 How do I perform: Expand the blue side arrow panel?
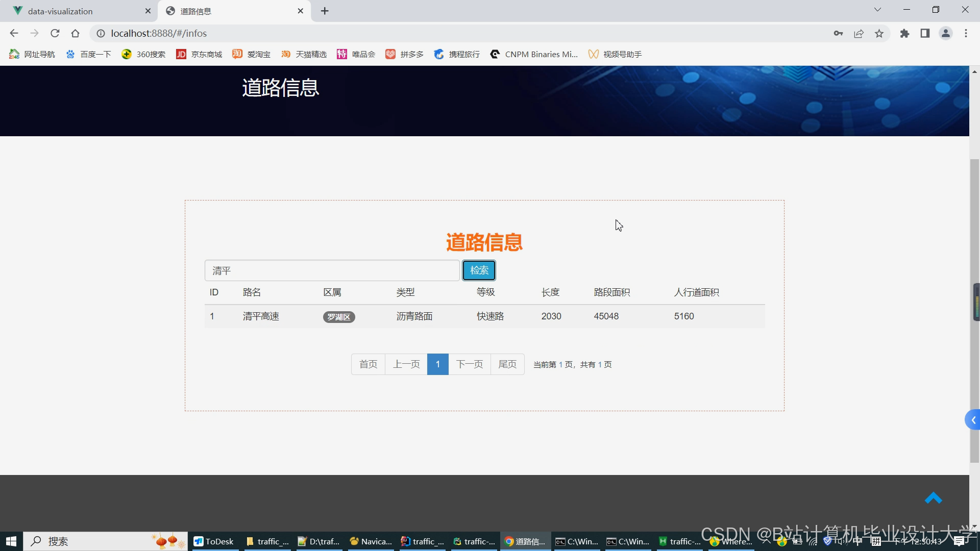973,420
